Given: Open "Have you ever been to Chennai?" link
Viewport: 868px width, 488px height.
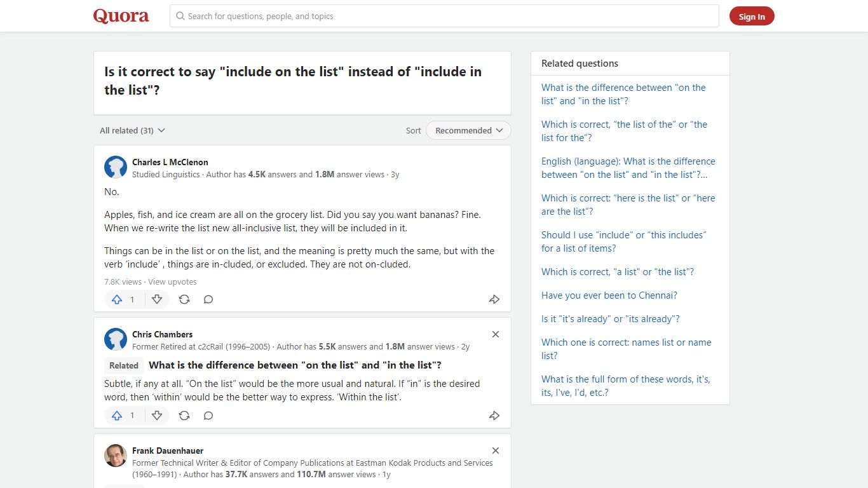Looking at the screenshot, I should point(609,295).
